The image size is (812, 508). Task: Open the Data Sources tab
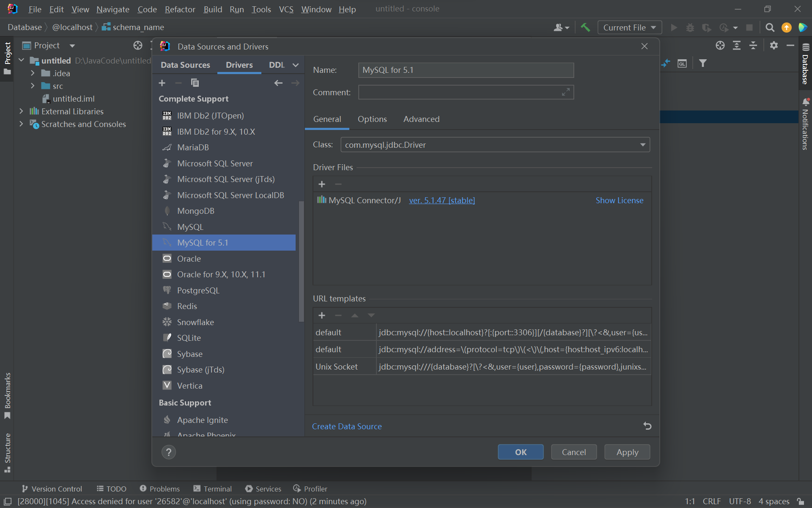tap(185, 65)
